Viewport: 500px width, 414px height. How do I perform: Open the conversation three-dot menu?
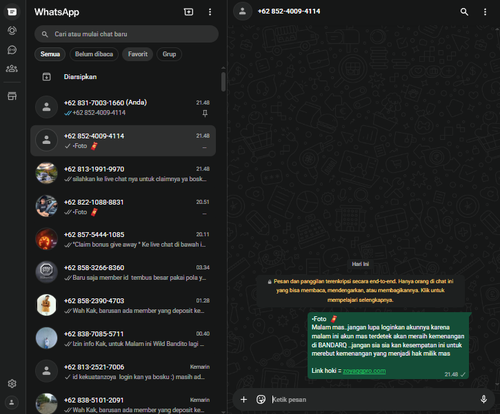click(x=485, y=12)
